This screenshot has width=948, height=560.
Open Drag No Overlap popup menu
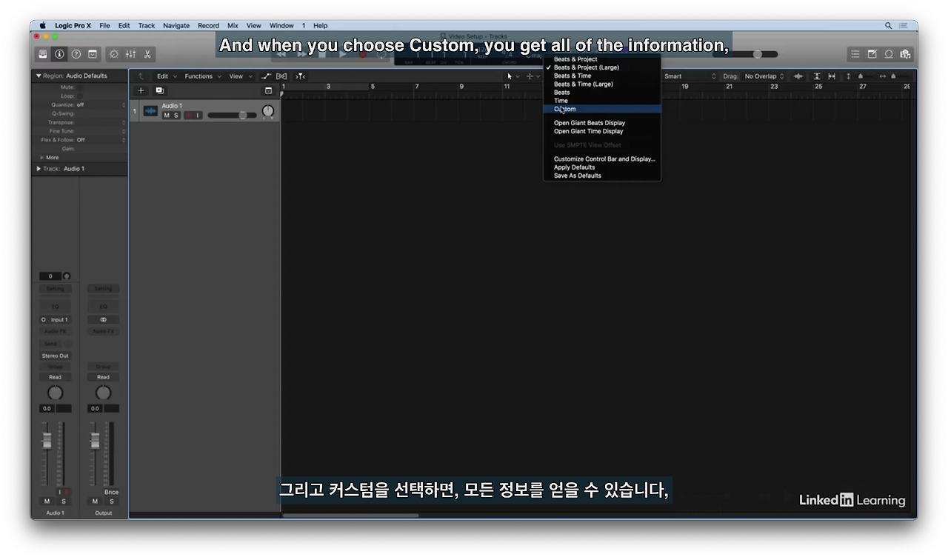pyautogui.click(x=764, y=76)
